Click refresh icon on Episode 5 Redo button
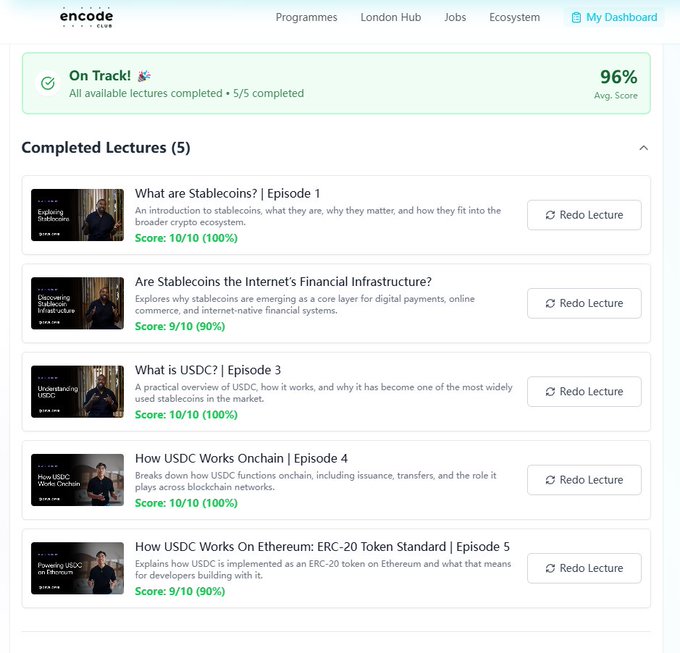Viewport: 680px width, 653px height. tap(550, 568)
